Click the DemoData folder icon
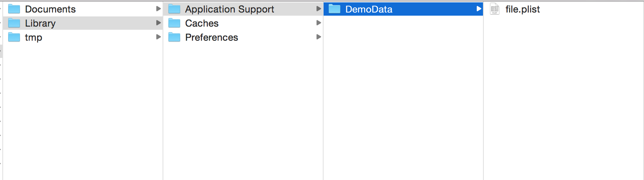 tap(335, 9)
